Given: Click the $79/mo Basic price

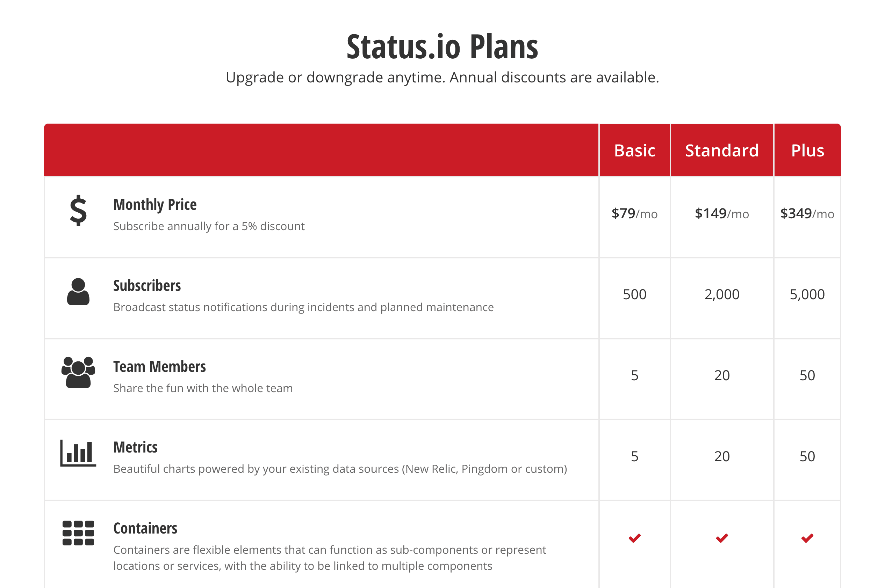Looking at the screenshot, I should (x=634, y=214).
